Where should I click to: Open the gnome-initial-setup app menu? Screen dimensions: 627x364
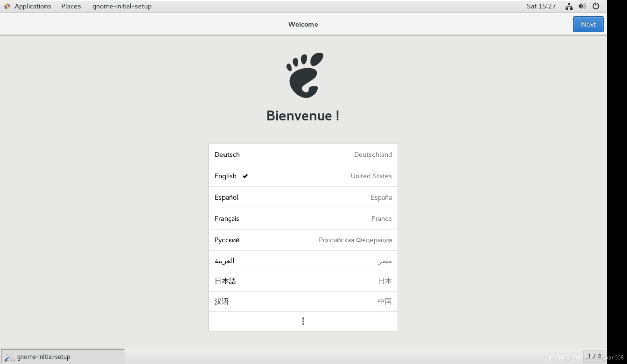(x=122, y=6)
